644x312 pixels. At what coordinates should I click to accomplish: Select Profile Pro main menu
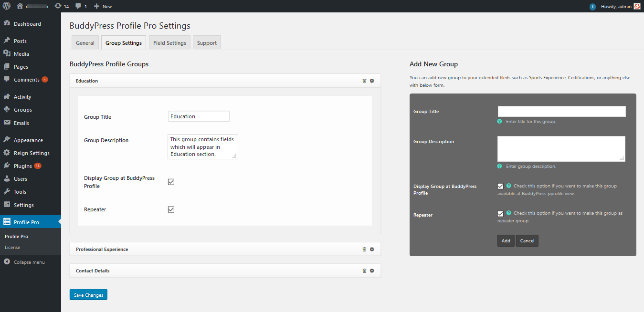pos(31,222)
